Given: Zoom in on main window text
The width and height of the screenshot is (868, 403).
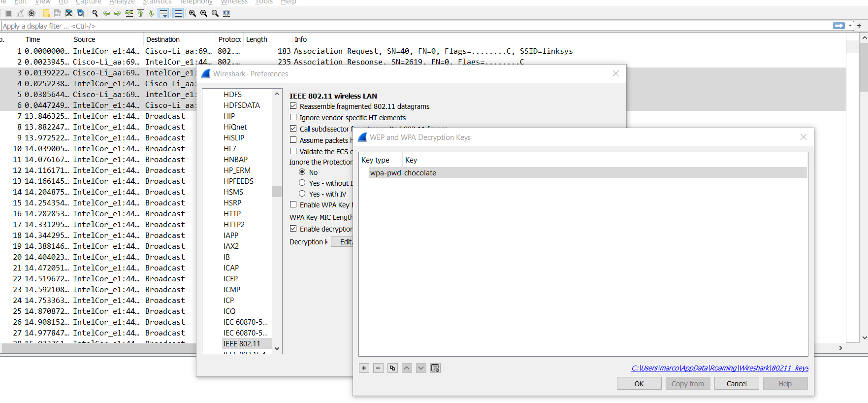Looking at the screenshot, I should [193, 13].
